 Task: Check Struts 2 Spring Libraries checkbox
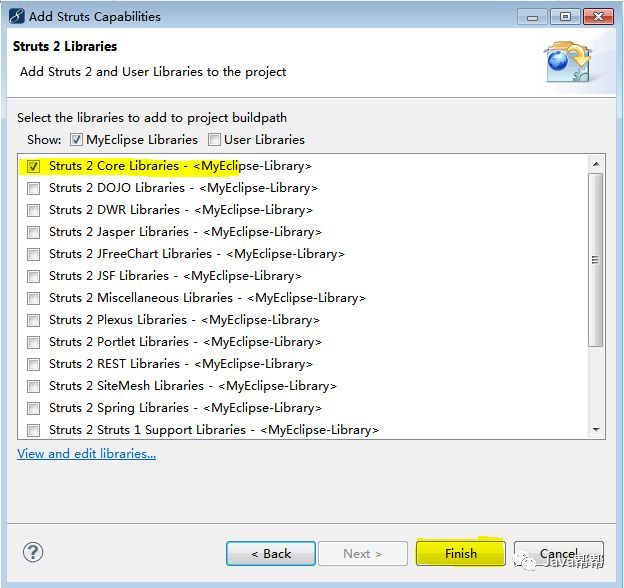[33, 408]
